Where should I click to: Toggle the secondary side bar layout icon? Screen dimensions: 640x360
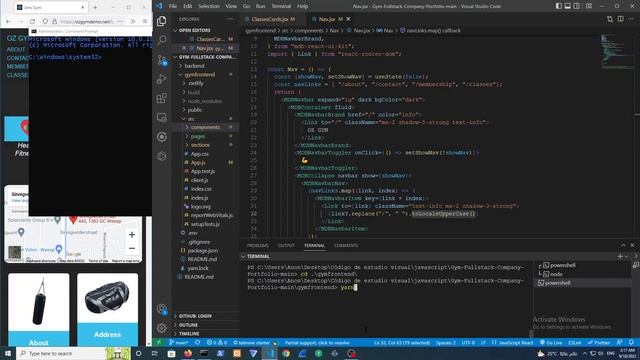(x=576, y=6)
